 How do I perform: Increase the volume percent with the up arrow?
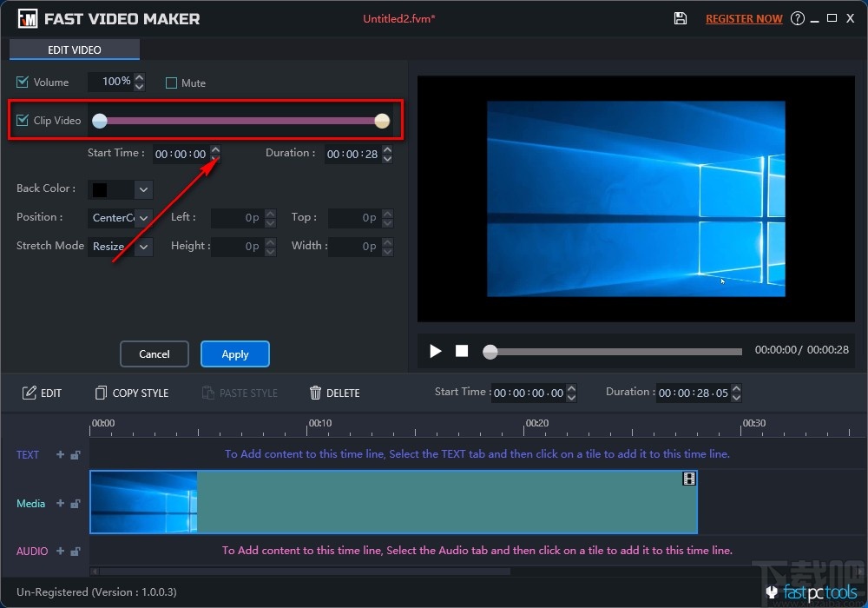tap(140, 77)
